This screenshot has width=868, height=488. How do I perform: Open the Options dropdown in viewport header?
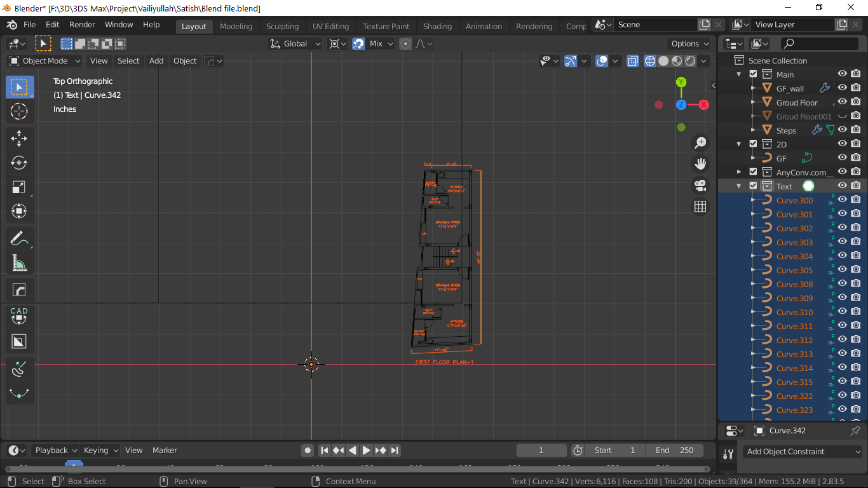pyautogui.click(x=689, y=44)
